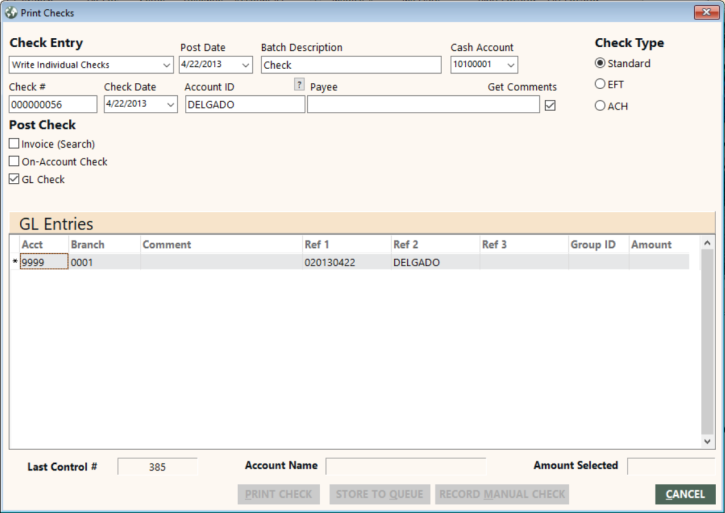Screen dimensions: 725x513
Task: Click the Acct column header
Action: (44, 245)
